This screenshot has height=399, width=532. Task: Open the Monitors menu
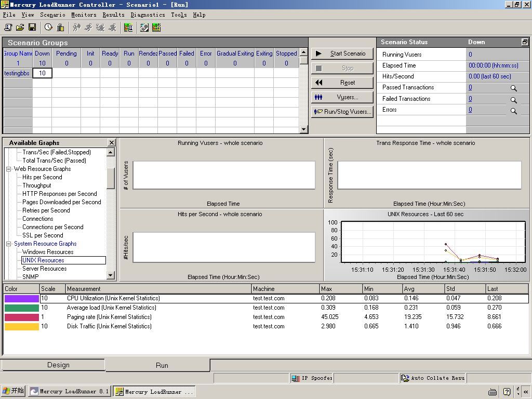(84, 15)
